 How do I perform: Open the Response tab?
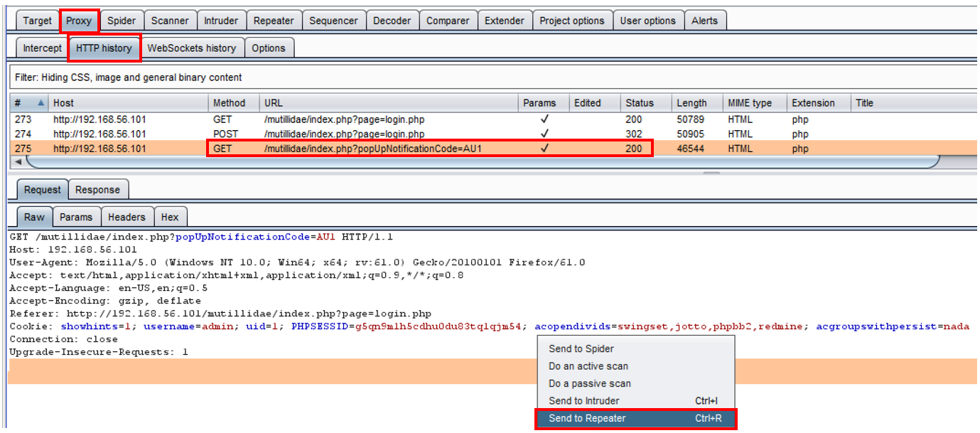pyautogui.click(x=97, y=190)
